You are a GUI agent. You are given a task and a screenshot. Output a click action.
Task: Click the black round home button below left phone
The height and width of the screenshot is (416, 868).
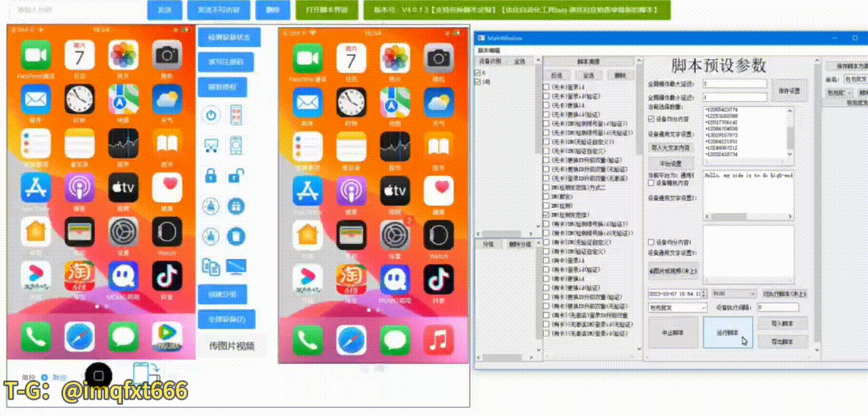[x=99, y=375]
